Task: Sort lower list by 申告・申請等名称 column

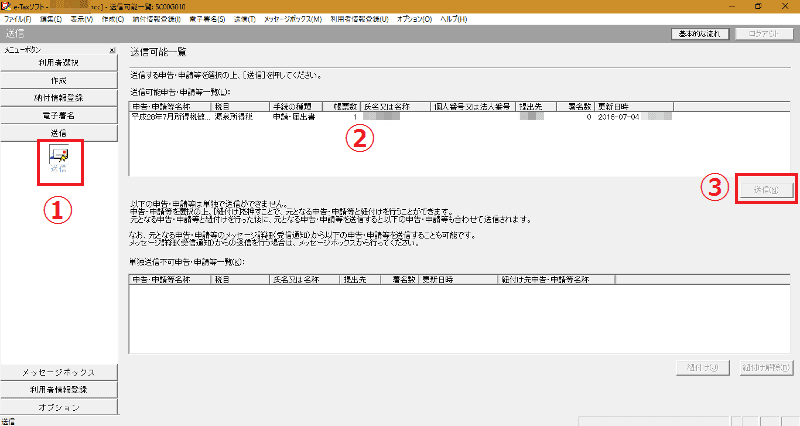Action: pos(170,280)
